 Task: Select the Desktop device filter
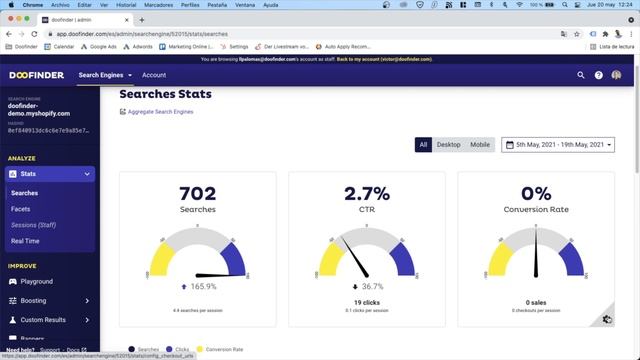[x=448, y=145]
